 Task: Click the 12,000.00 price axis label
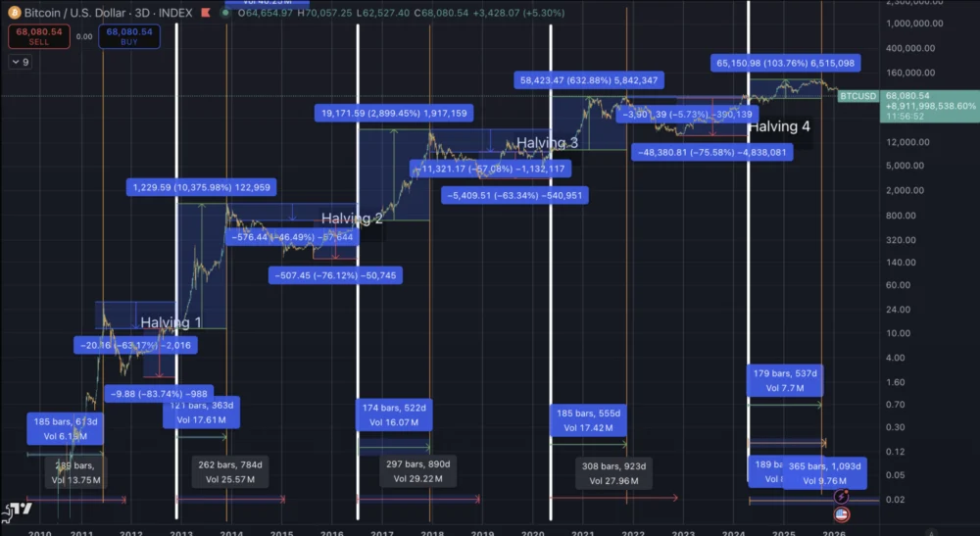(x=907, y=142)
